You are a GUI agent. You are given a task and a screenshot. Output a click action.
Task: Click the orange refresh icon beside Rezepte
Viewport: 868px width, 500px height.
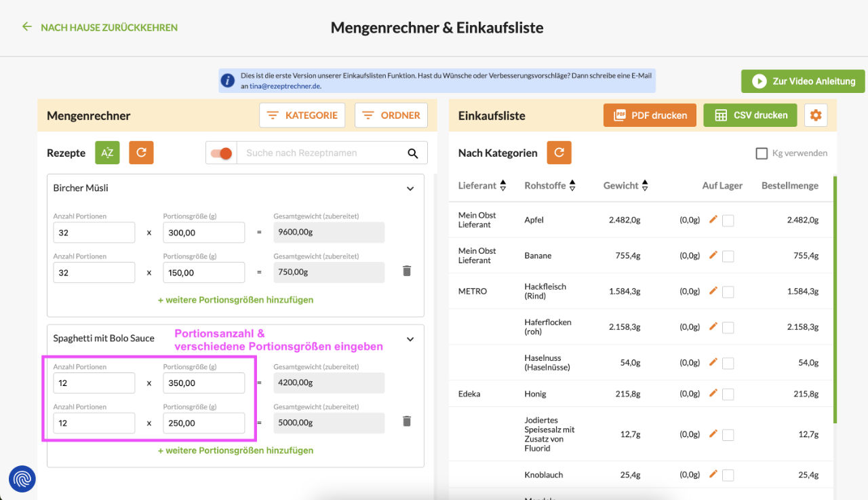pos(141,153)
